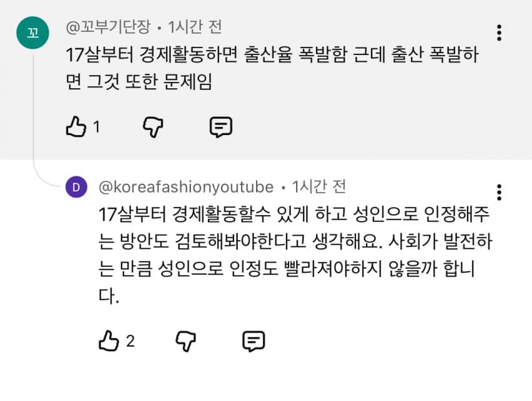Screen dimensions: 532x401
Task: Open the @koreafashionyoutube channel link
Action: click(x=187, y=187)
